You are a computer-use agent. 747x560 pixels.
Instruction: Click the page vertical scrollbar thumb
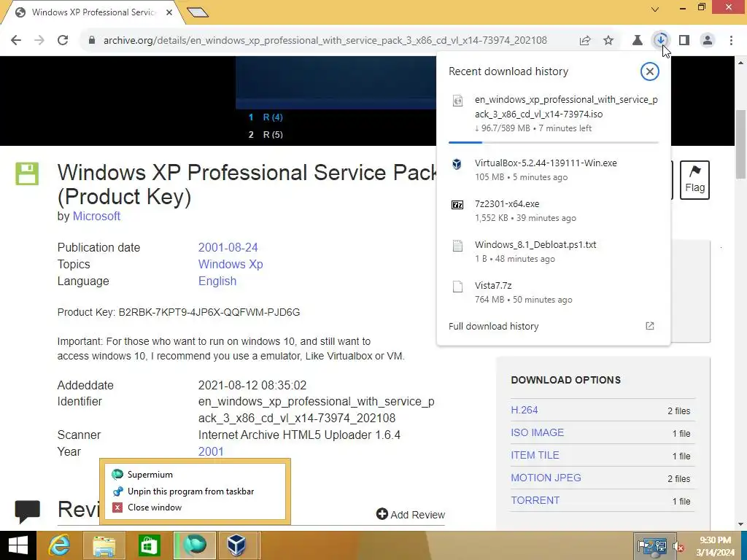[741, 144]
